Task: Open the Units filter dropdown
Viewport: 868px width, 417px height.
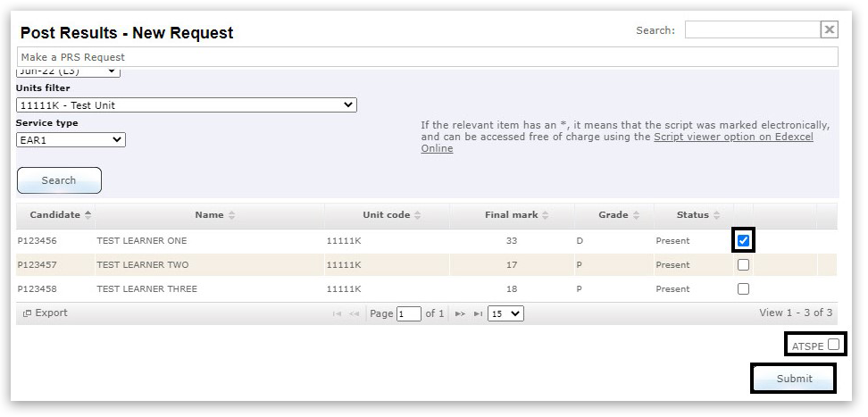Action: point(186,105)
